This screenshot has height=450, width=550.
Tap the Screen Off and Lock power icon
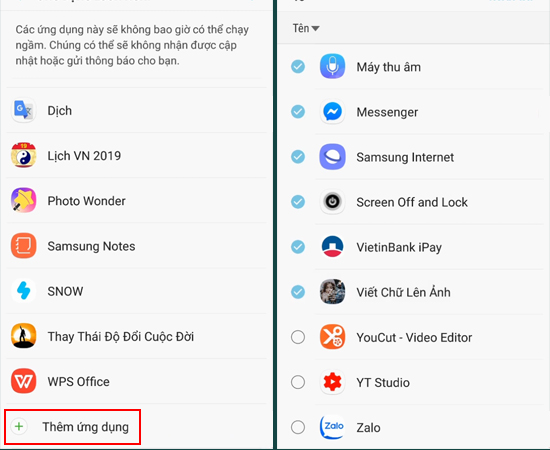pos(333,202)
